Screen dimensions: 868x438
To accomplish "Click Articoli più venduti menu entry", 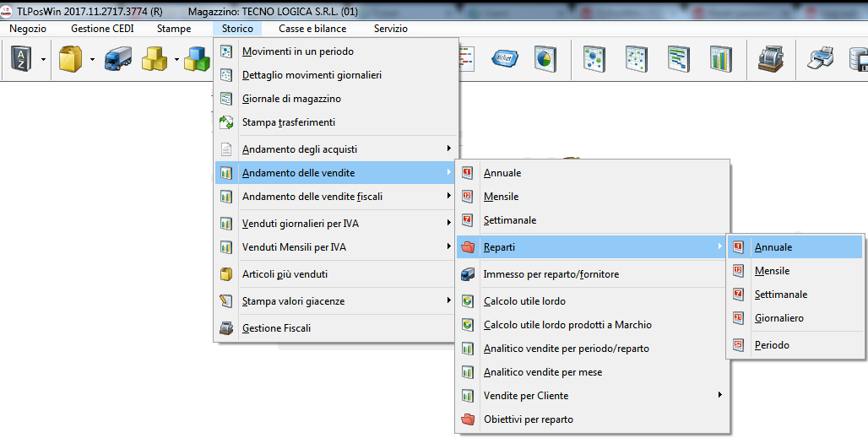I will pyautogui.click(x=285, y=274).
